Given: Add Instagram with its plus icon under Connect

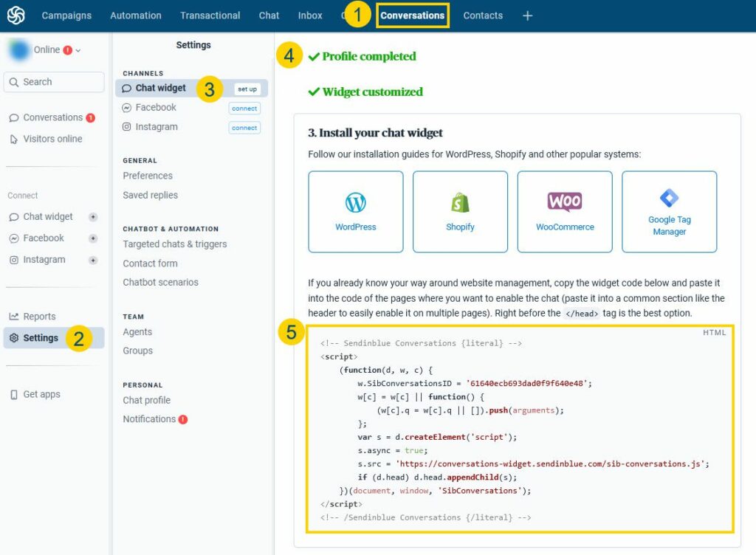Looking at the screenshot, I should [93, 260].
